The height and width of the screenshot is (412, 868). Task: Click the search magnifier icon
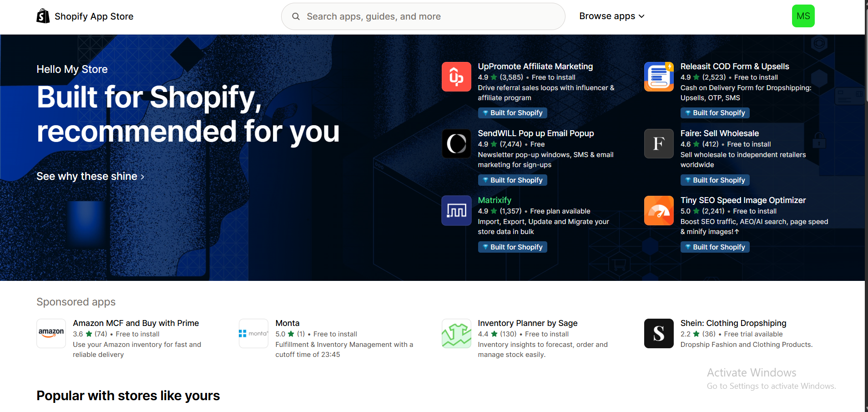pyautogui.click(x=296, y=16)
